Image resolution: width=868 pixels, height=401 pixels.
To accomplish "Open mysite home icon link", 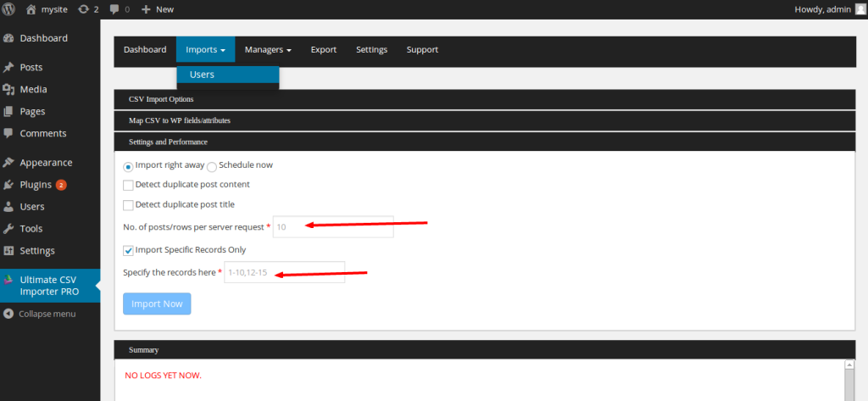I will [x=31, y=8].
